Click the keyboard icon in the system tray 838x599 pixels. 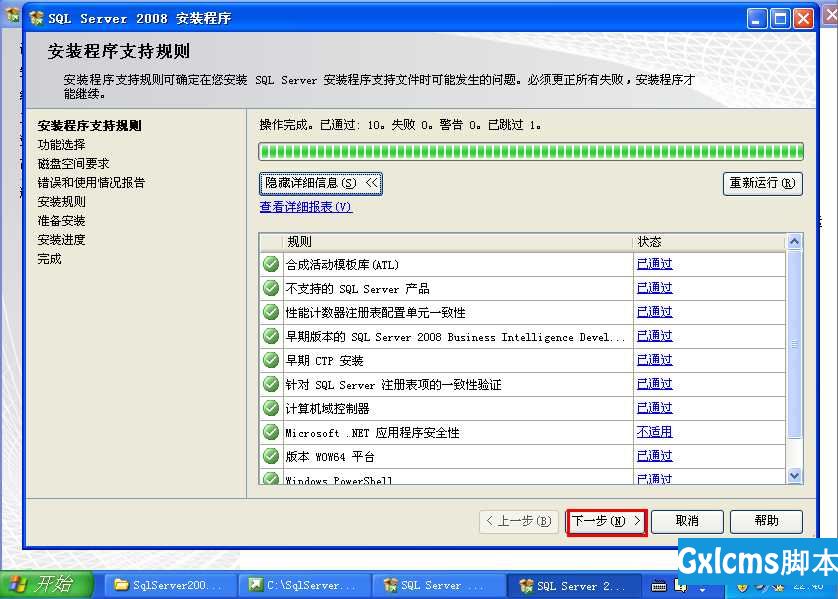(659, 586)
